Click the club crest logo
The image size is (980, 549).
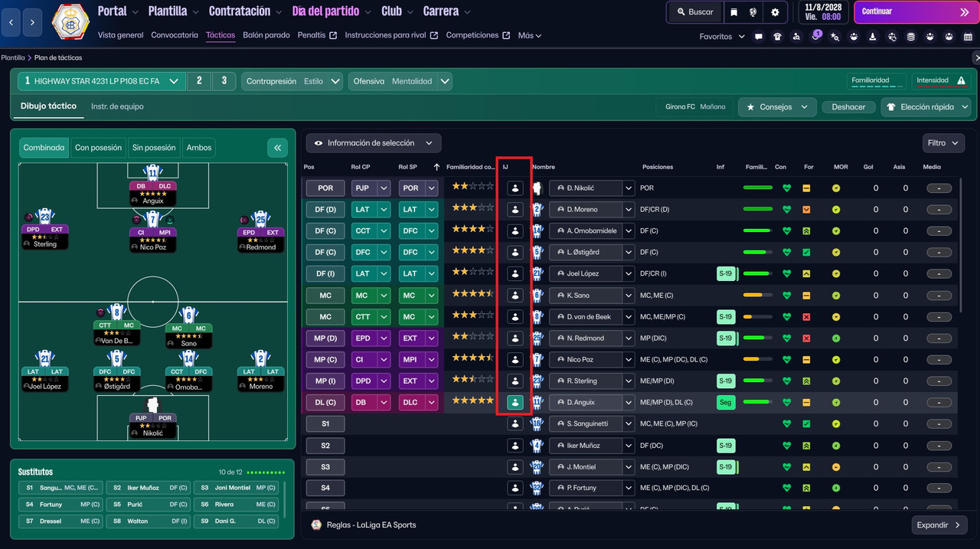tap(70, 22)
